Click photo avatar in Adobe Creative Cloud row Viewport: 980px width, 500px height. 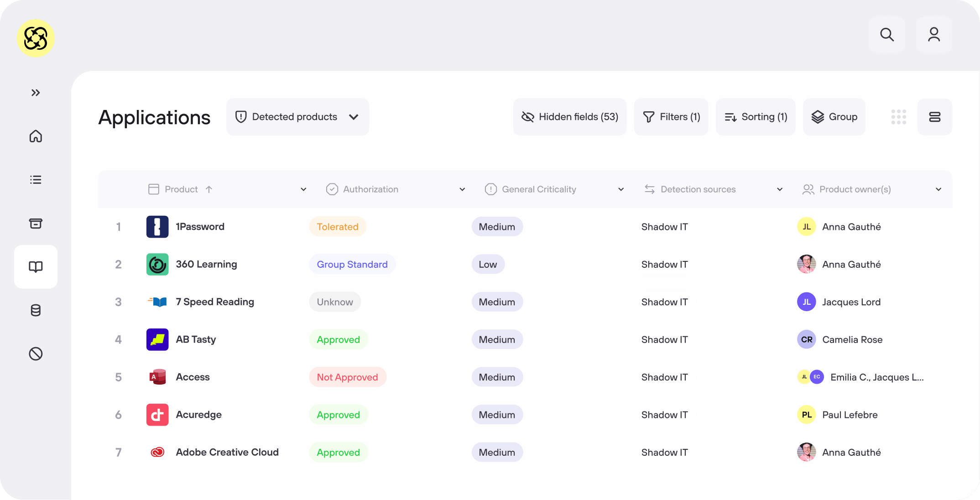[x=807, y=452]
